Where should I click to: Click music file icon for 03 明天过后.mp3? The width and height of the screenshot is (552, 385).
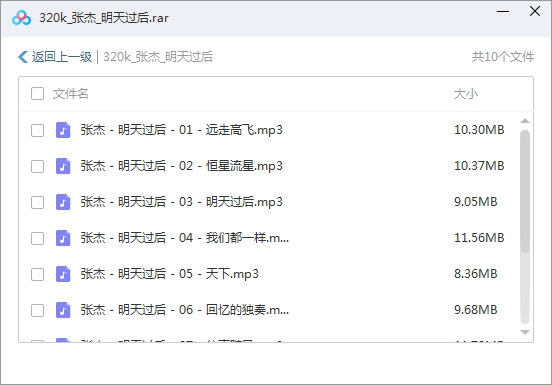pos(63,202)
